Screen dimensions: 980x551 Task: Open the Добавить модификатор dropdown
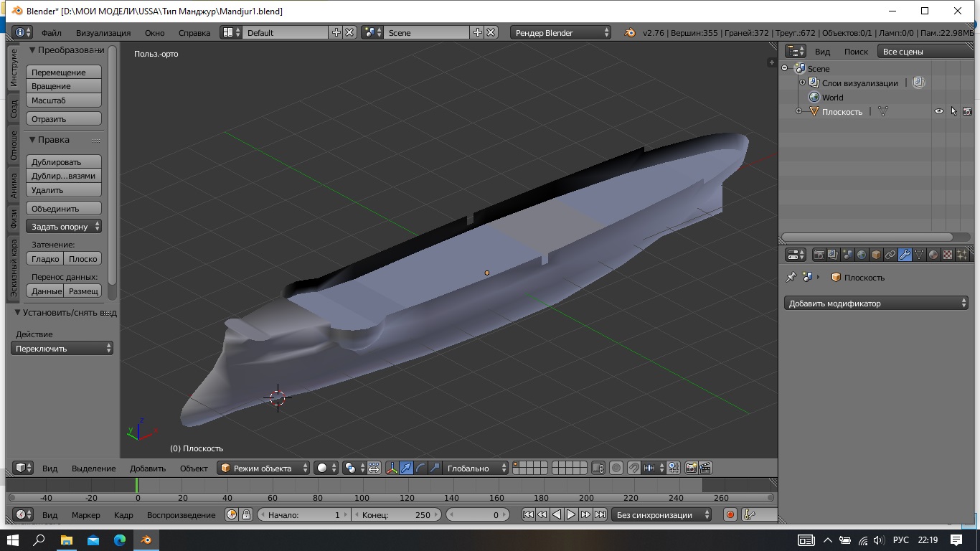coord(876,303)
